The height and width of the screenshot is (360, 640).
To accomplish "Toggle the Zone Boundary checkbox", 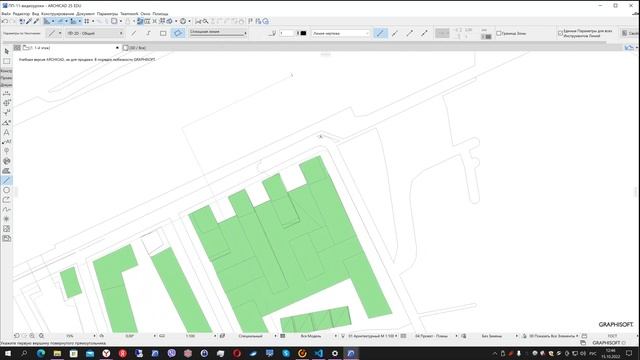I will coord(498,33).
